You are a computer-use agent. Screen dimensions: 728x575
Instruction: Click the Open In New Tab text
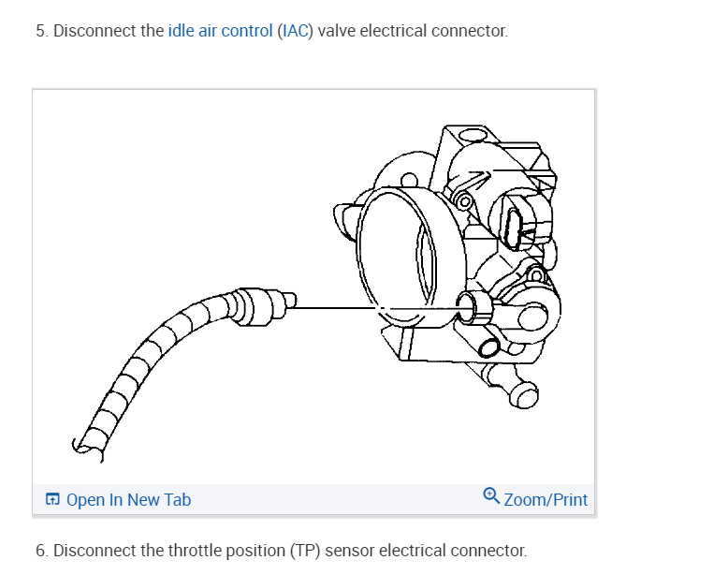128,500
